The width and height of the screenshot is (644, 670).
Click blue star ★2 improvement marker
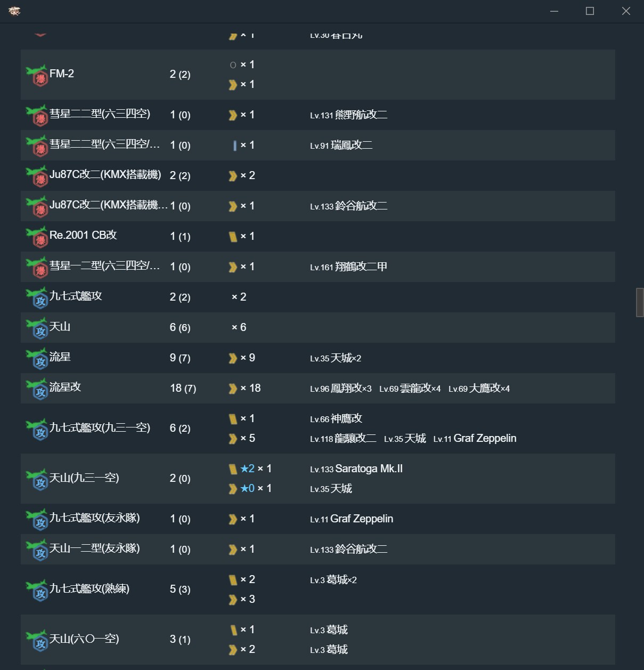point(247,469)
